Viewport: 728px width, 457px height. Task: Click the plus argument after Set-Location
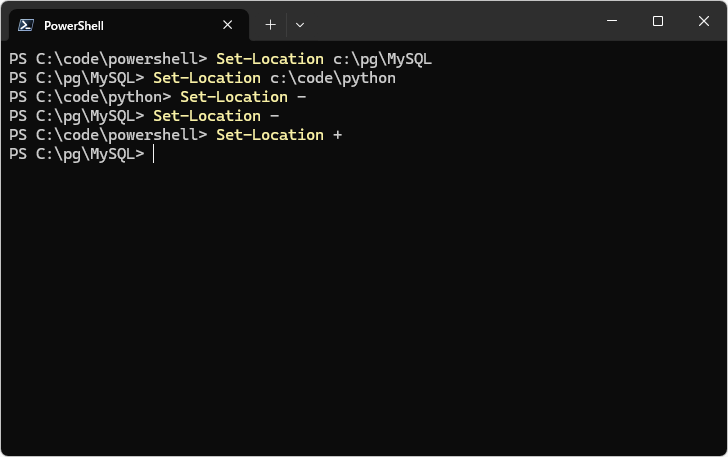[x=338, y=135]
